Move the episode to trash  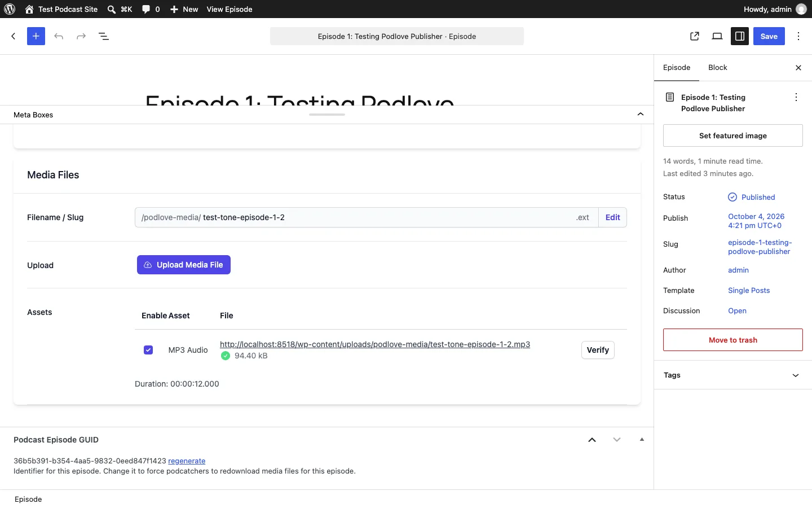733,340
